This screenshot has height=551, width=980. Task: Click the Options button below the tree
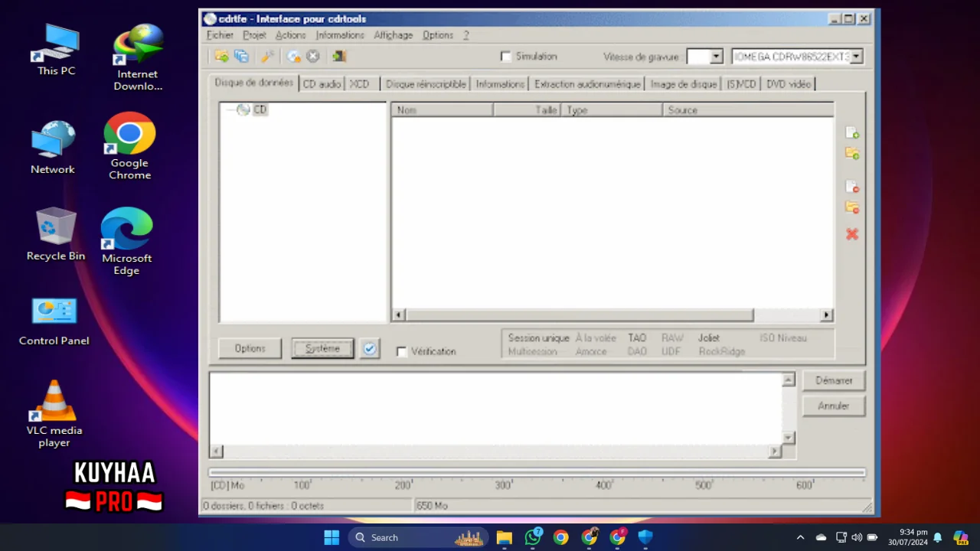click(x=250, y=348)
